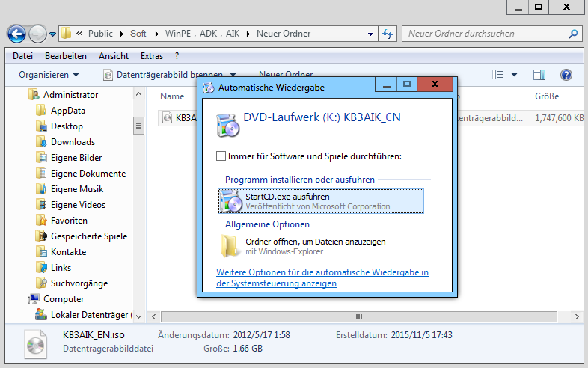
Task: Click the Desktop folder icon
Action: pos(41,126)
